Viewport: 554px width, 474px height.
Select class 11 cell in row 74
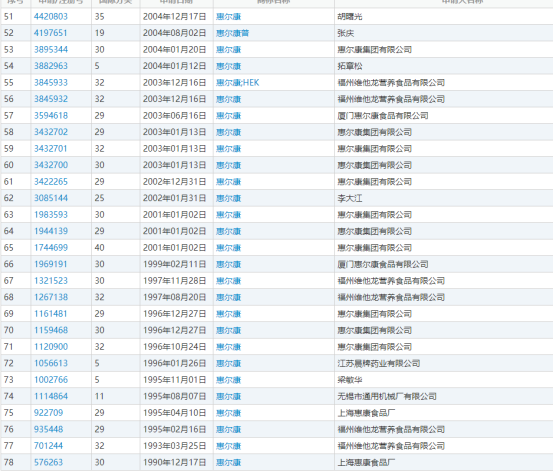pos(116,396)
